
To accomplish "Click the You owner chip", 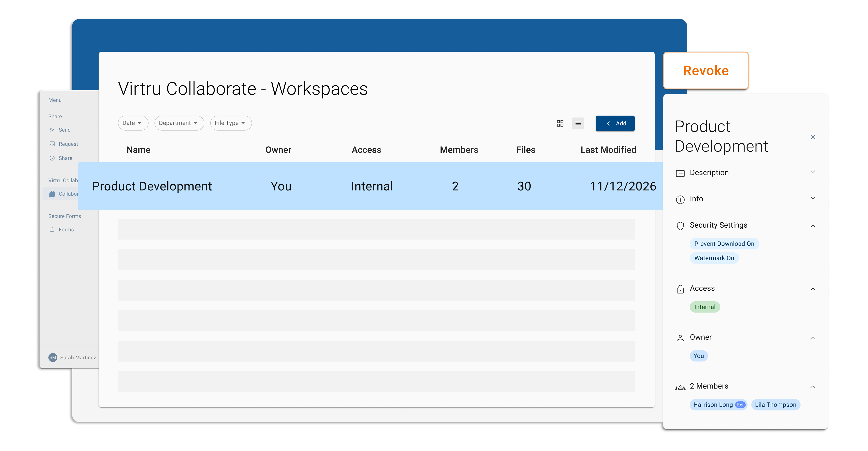I will point(699,356).
